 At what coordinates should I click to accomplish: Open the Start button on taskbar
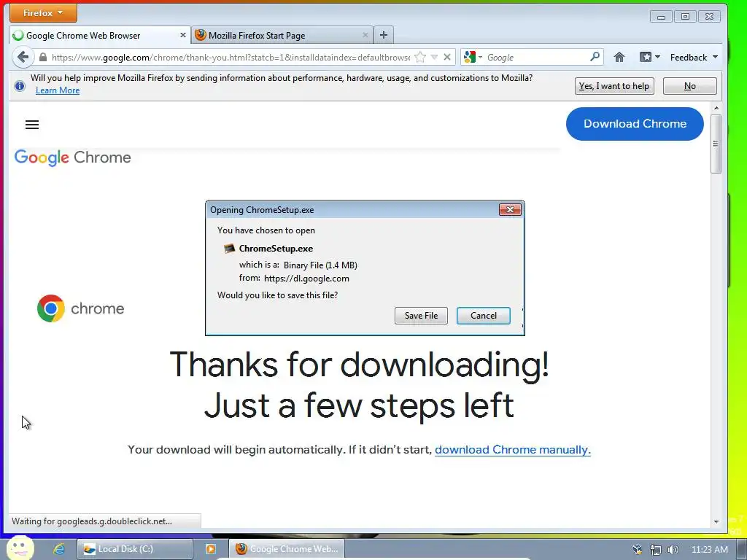point(20,548)
